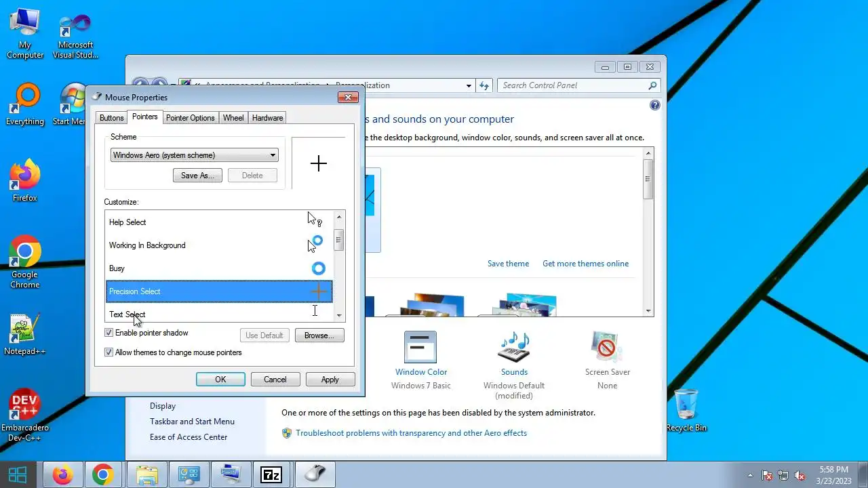The height and width of the screenshot is (488, 868).
Task: Open File Explorer from the taskbar
Action: click(x=147, y=475)
